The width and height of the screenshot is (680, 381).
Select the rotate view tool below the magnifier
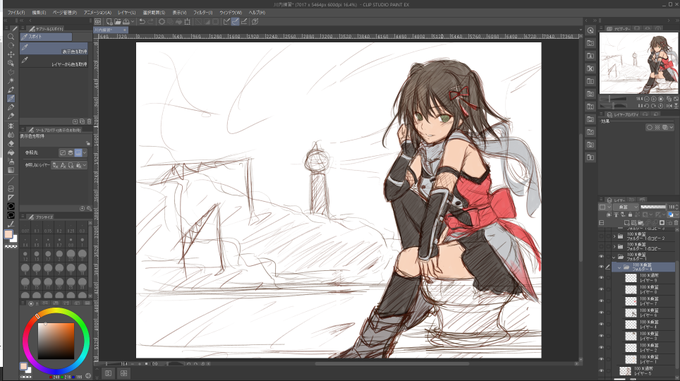11,46
